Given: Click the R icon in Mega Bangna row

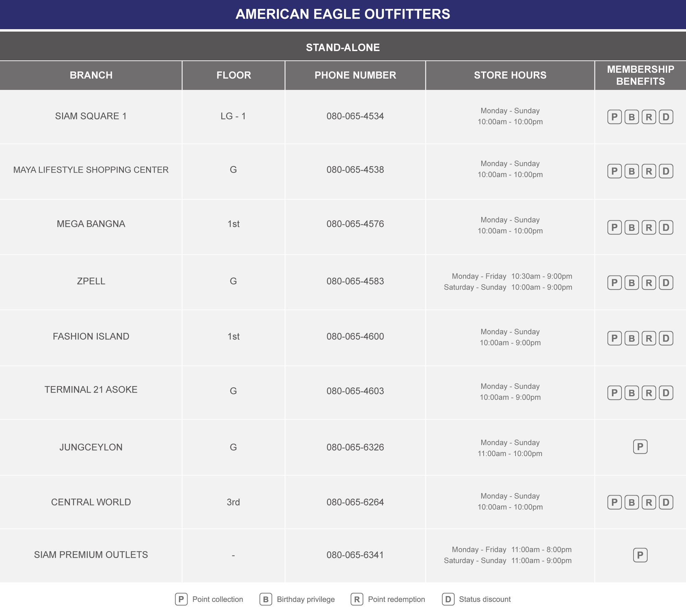Looking at the screenshot, I should click(x=649, y=227).
